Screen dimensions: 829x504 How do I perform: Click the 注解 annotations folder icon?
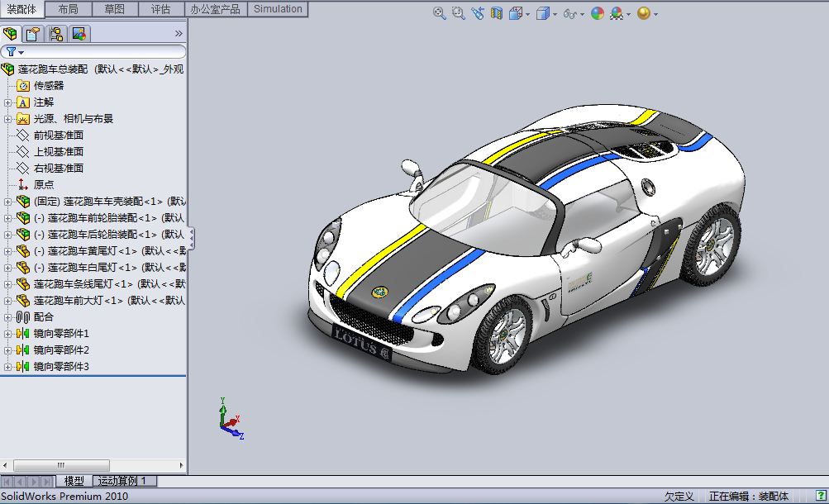[x=23, y=102]
